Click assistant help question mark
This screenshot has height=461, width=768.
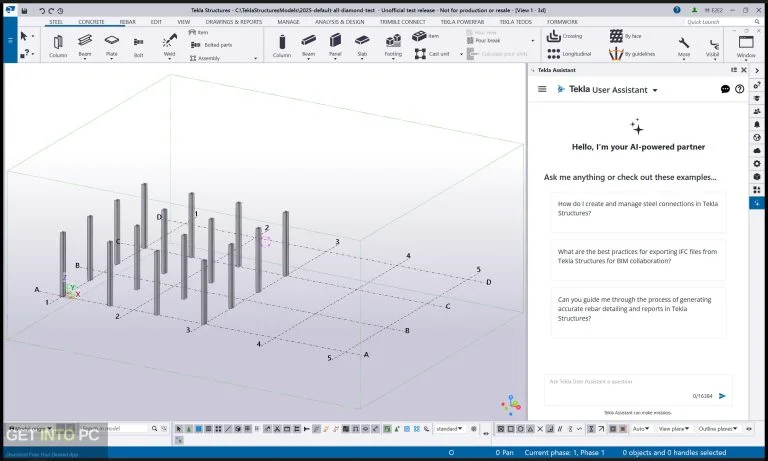(x=740, y=89)
